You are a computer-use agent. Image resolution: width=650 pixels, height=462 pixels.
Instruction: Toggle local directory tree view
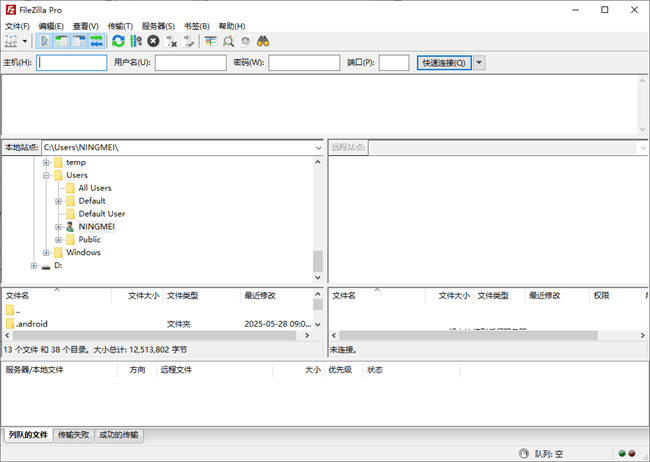tap(61, 41)
